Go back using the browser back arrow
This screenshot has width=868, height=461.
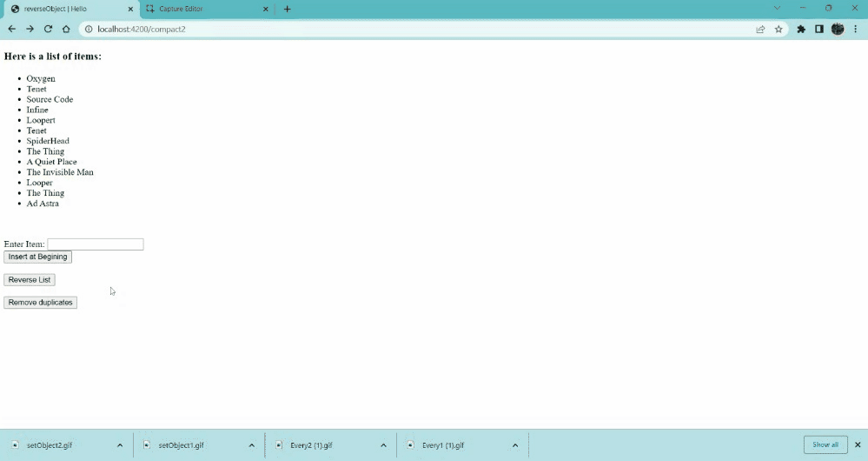[x=11, y=29]
